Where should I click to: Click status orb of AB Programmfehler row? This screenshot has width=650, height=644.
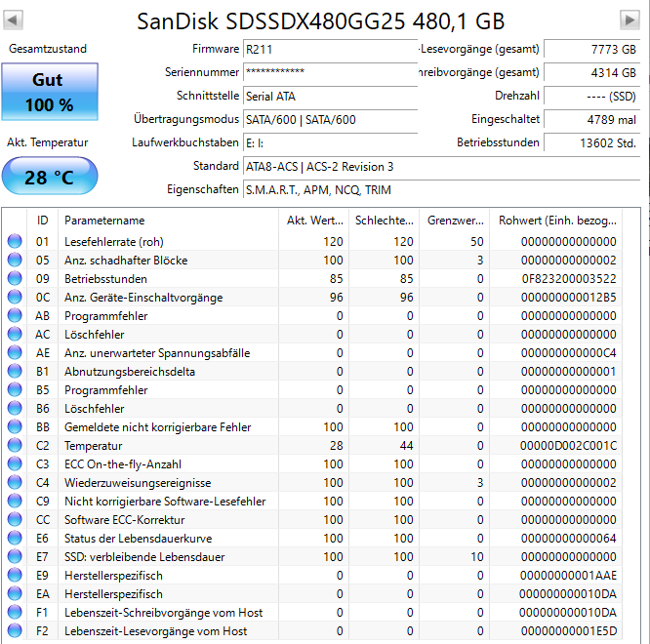pyautogui.click(x=15, y=315)
